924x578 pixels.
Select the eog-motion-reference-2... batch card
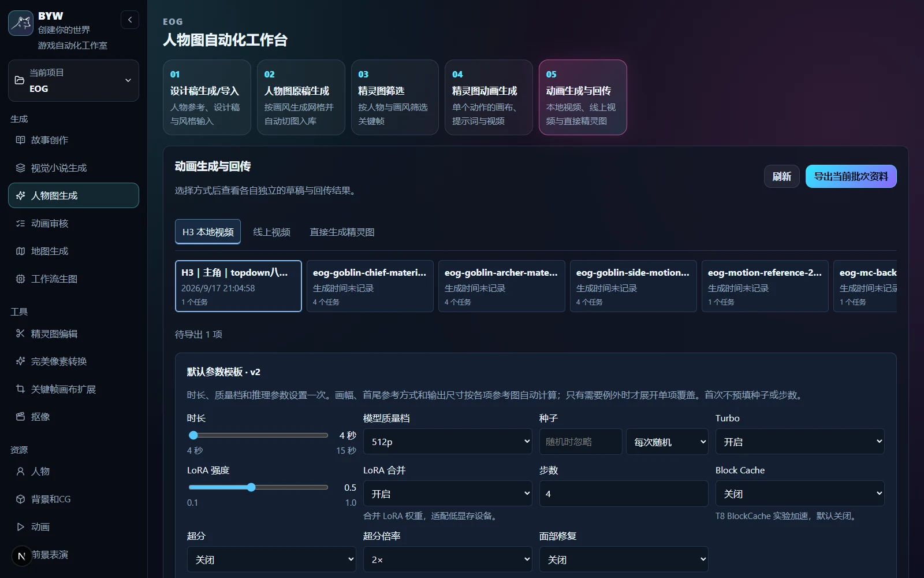765,286
